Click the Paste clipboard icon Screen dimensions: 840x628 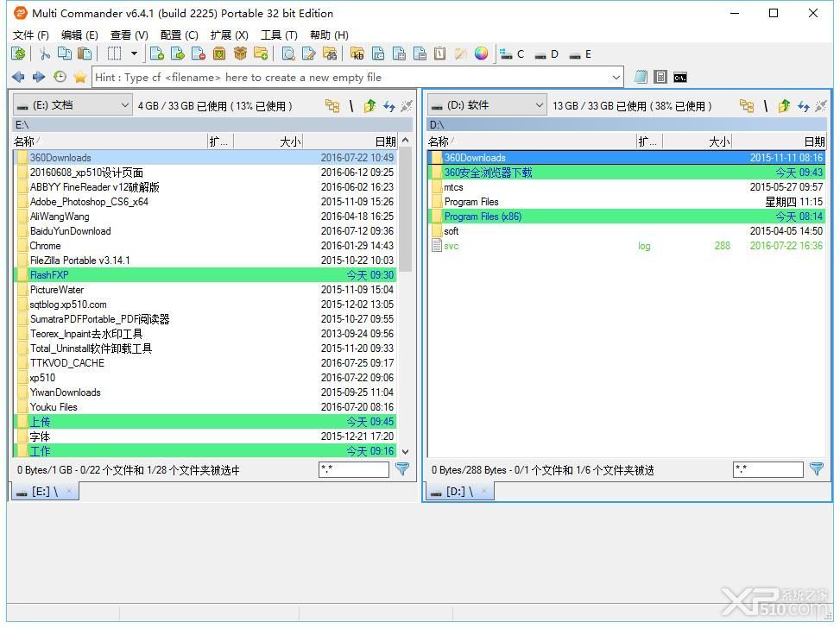(85, 53)
